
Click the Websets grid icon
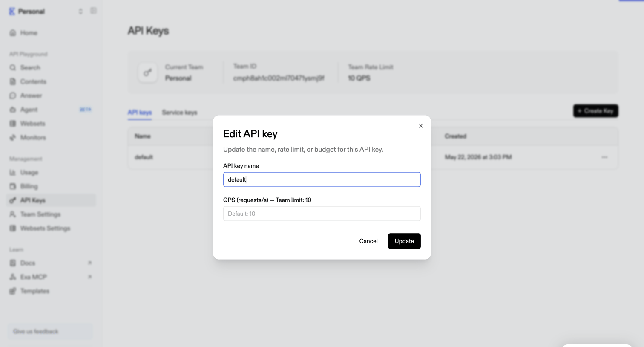pyautogui.click(x=13, y=124)
